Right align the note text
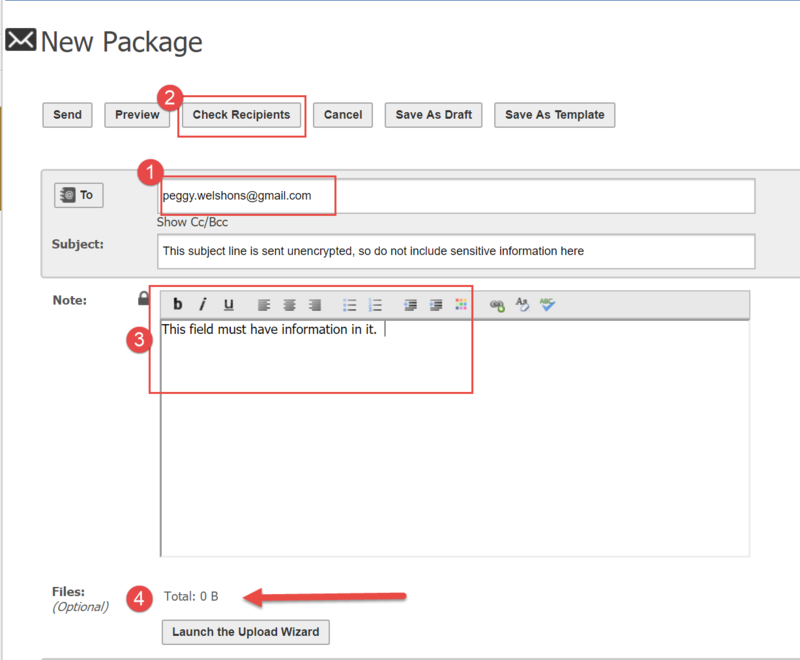800x660 pixels. [x=313, y=304]
